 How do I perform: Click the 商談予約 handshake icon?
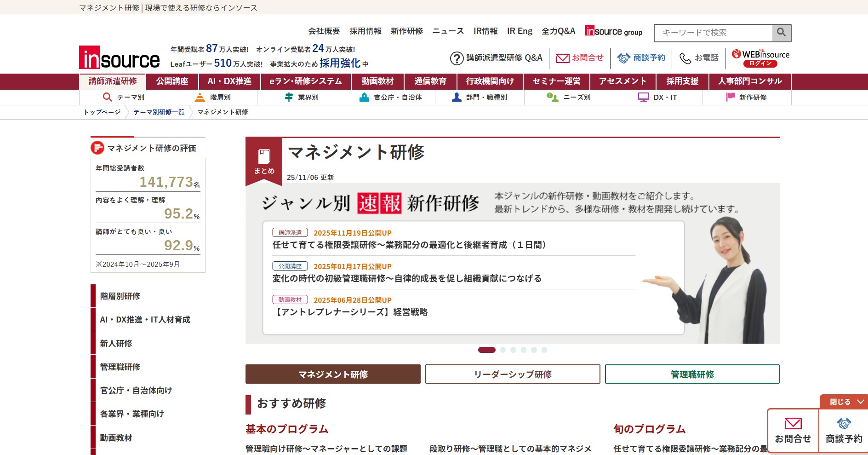click(x=623, y=58)
